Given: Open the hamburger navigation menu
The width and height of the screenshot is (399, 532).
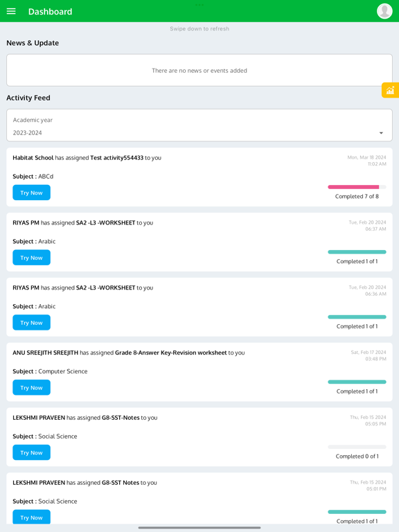Looking at the screenshot, I should [x=11, y=11].
